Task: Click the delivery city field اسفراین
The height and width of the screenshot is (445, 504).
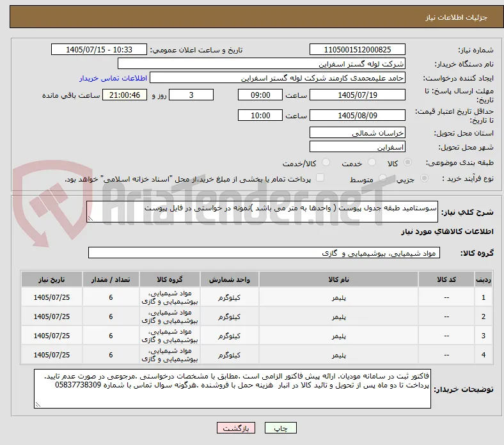Action: pyautogui.click(x=358, y=146)
